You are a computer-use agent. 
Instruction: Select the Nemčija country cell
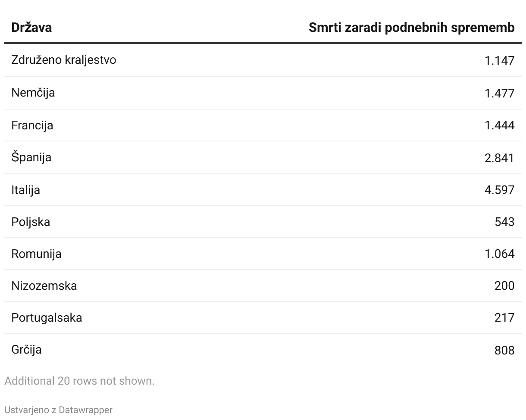click(33, 93)
